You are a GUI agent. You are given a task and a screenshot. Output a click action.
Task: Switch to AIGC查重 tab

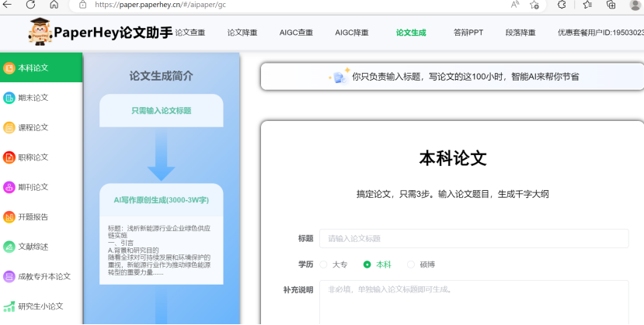coord(296,33)
